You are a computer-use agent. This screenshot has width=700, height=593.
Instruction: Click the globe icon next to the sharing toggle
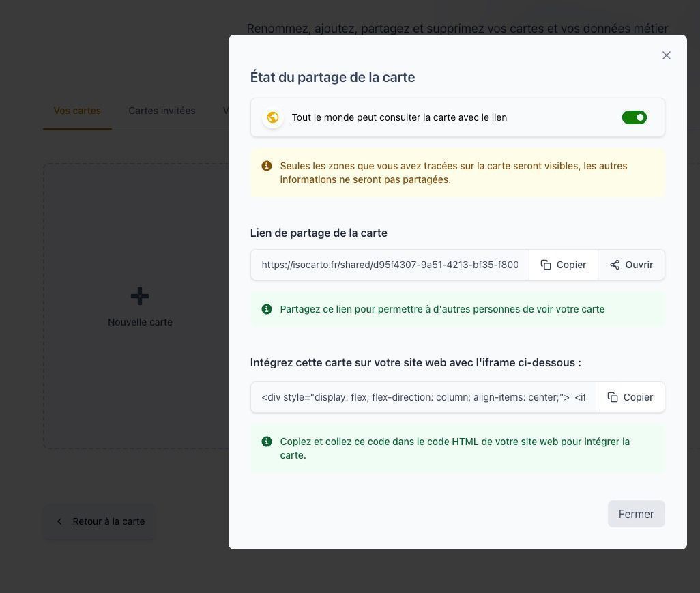pos(273,117)
